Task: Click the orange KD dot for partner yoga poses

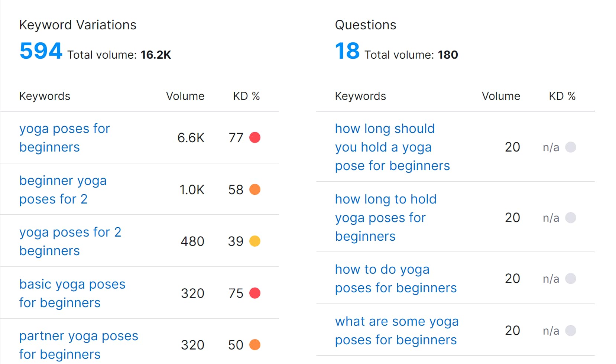Action: click(255, 345)
